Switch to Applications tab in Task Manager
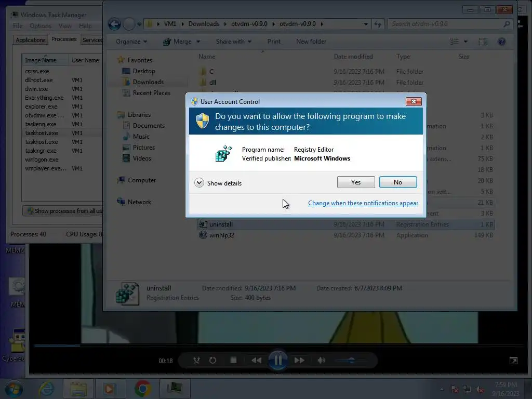Viewport: 532px width, 399px height. point(31,40)
